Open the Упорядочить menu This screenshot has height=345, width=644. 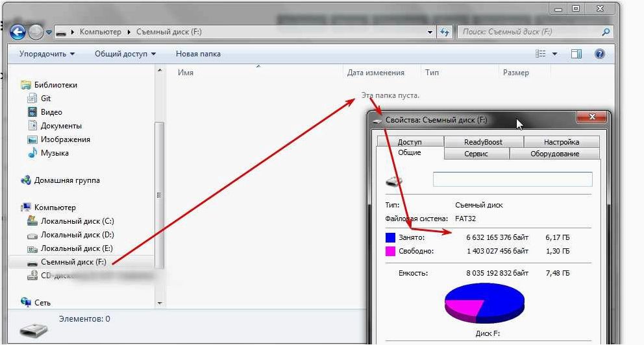(47, 54)
